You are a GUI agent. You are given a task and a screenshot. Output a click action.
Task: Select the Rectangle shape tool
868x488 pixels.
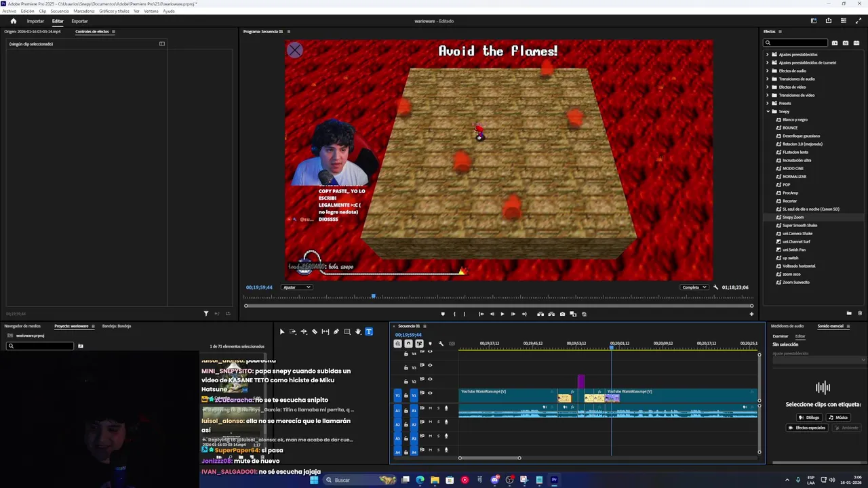pyautogui.click(x=347, y=331)
